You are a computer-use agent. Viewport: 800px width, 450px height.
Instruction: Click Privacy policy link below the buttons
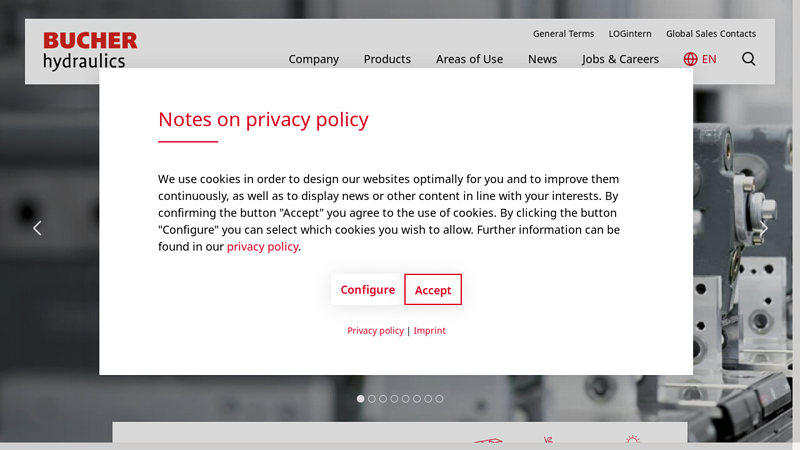tap(375, 331)
